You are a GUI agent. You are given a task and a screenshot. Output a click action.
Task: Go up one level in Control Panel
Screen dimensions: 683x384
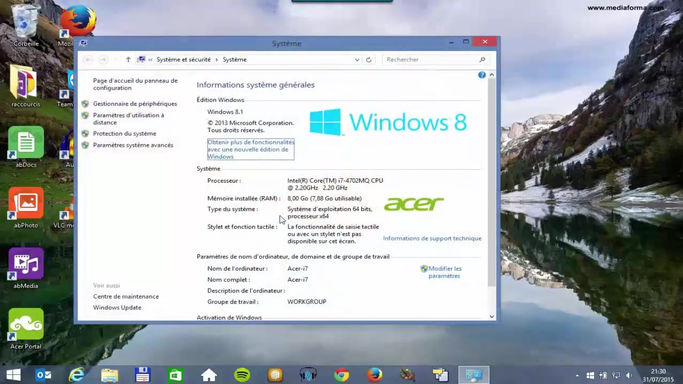(128, 60)
